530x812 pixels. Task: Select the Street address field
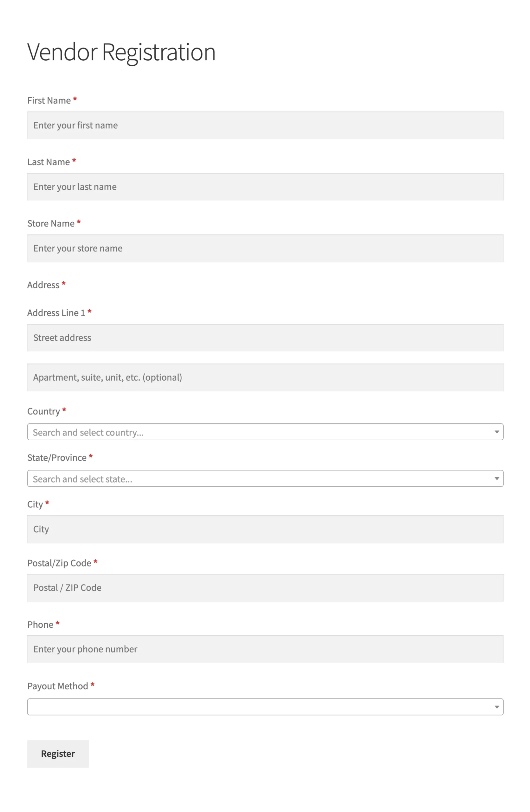click(x=265, y=337)
